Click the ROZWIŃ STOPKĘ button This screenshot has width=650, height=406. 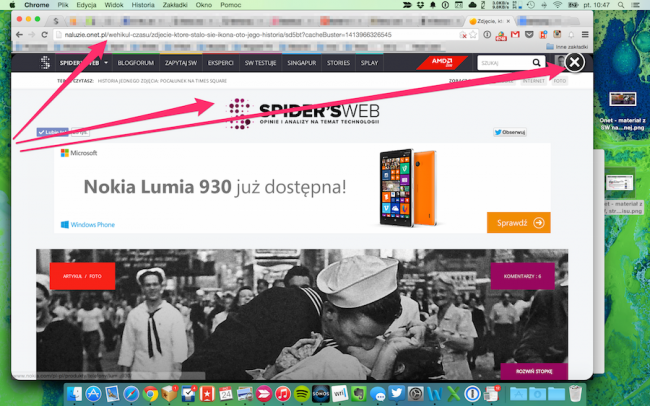pyautogui.click(x=534, y=371)
